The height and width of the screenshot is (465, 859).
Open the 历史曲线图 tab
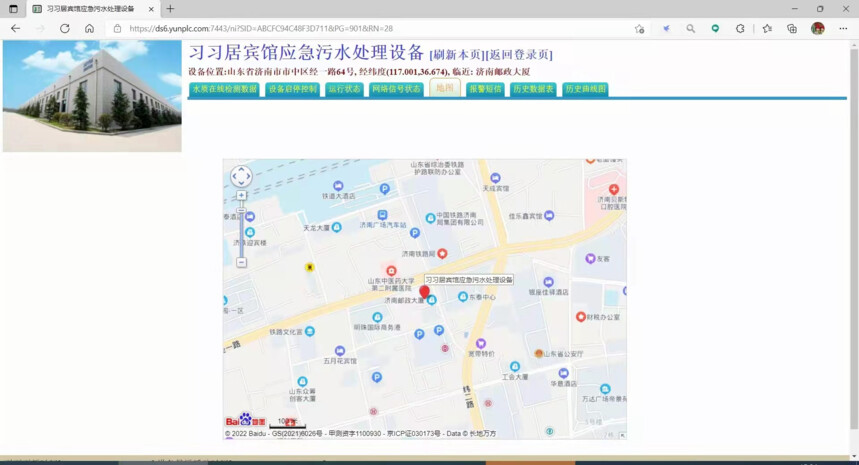[586, 89]
